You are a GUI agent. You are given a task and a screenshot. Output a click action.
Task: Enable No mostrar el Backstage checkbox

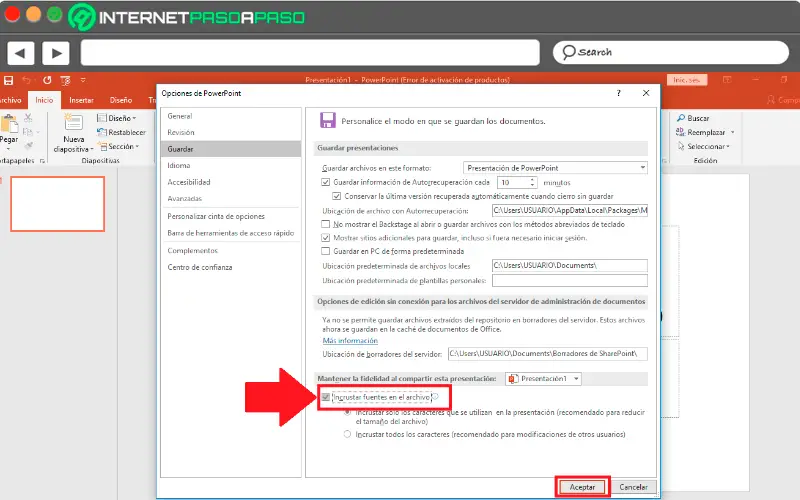tap(326, 224)
